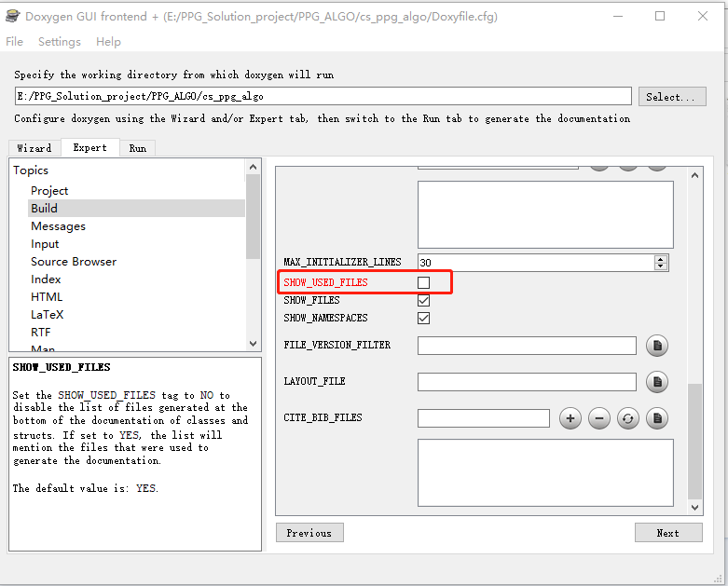Click the CITE_BIB_FILES list box

tap(545, 472)
